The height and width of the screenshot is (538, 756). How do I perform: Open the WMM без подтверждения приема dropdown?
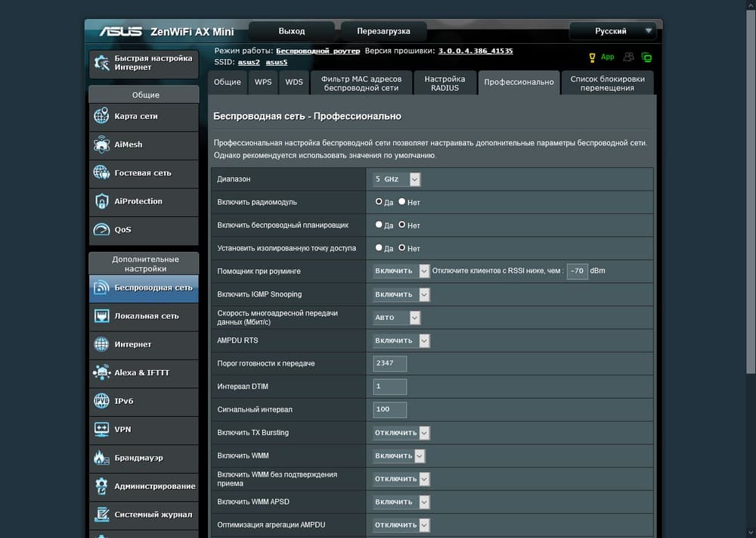pyautogui.click(x=401, y=479)
